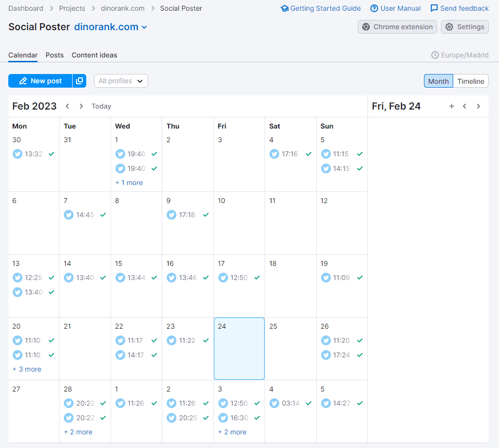Screen dimensions: 499x448
Task: Open Twitter post at 16:30 on Mar 3
Action: (x=239, y=418)
